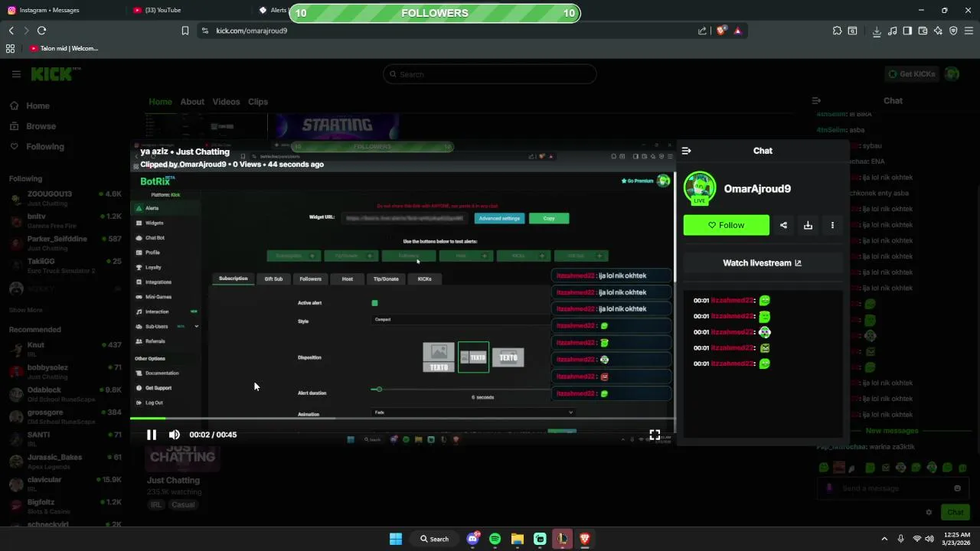
Task: Switch to the Clips tab
Action: click(258, 102)
